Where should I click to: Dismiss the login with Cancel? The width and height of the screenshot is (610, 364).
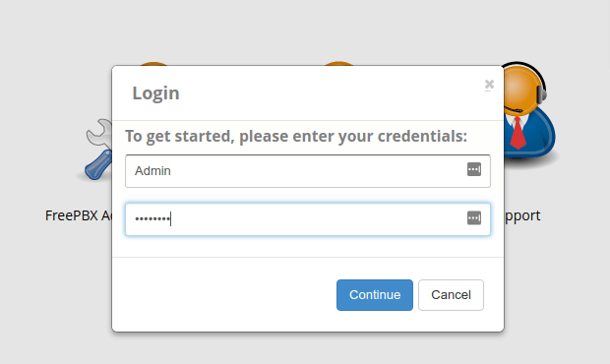coord(451,295)
